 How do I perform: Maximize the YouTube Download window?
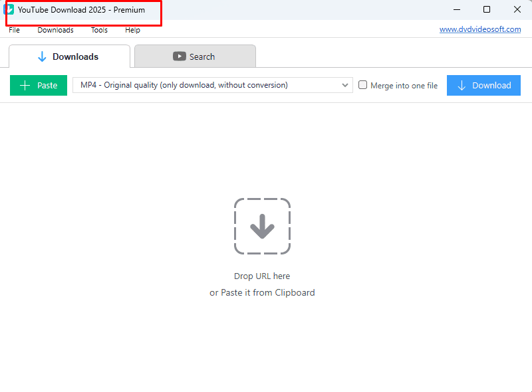tap(487, 9)
